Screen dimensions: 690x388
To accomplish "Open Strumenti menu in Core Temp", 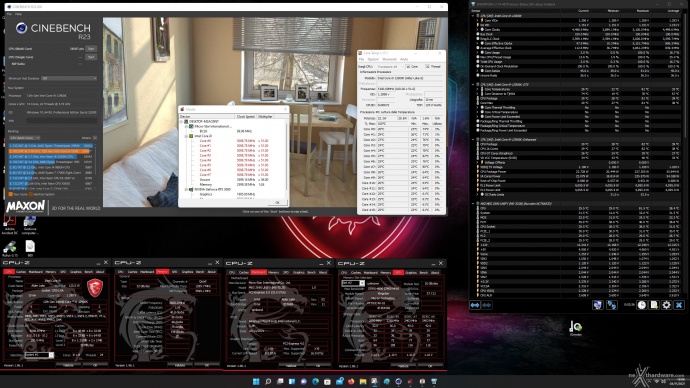I will point(389,59).
